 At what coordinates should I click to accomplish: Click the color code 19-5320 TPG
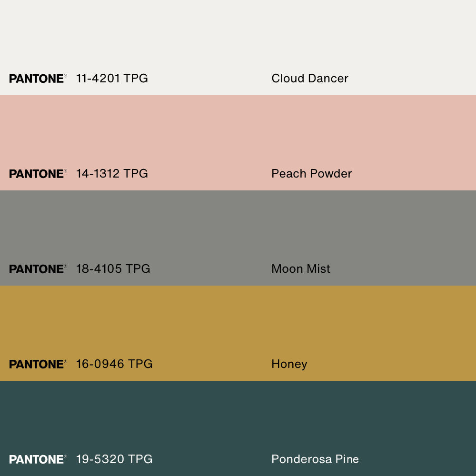pyautogui.click(x=114, y=459)
